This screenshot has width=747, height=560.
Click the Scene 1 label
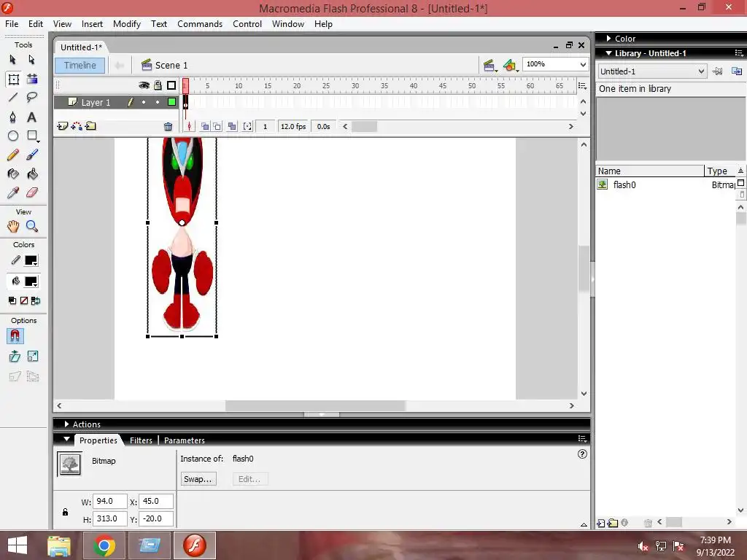[x=171, y=65]
